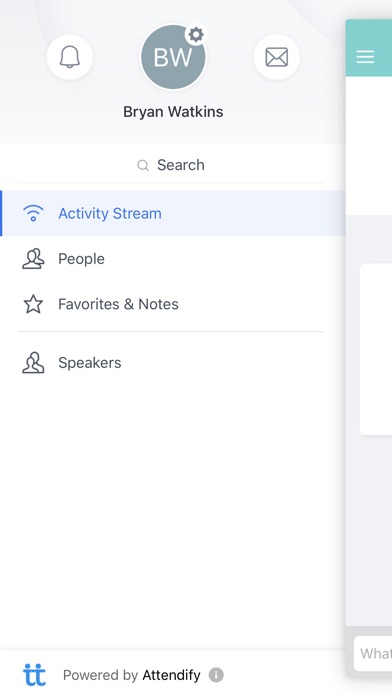Click the Bryan Watkins name
Screen dimensions: 392x696
pyautogui.click(x=173, y=111)
